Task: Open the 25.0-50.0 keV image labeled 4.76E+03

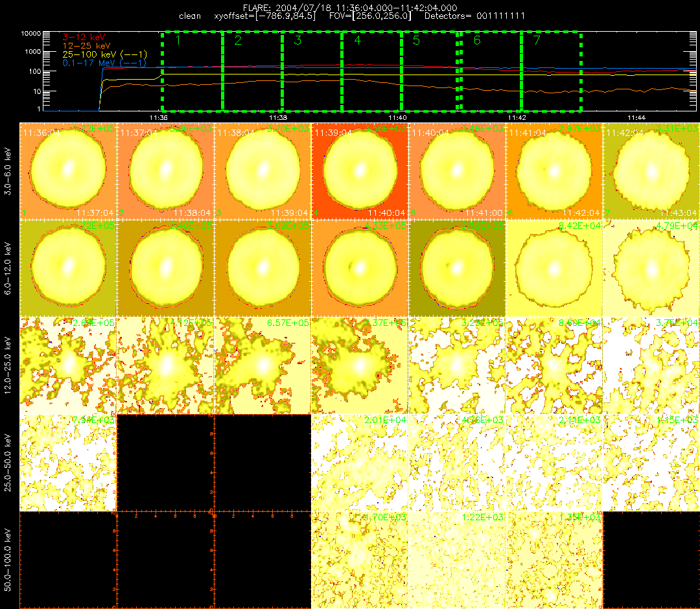Action: click(457, 463)
